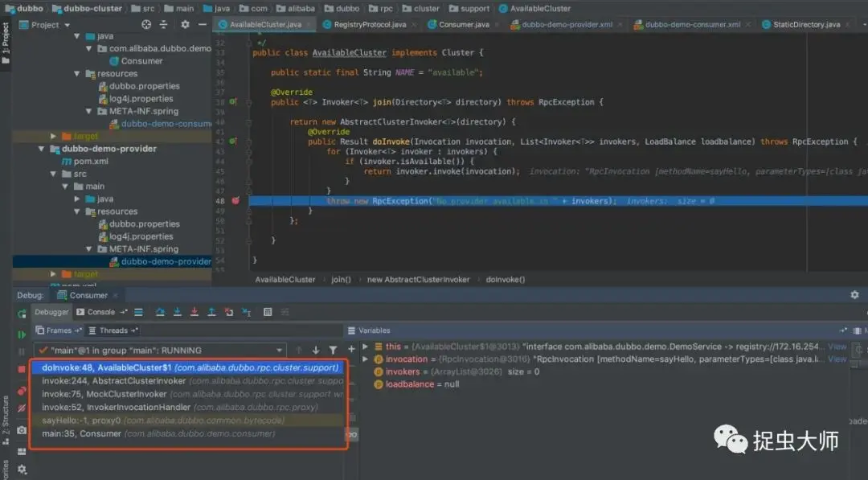
Task: Click the locate/select opened file crosshair icon
Action: click(146, 24)
